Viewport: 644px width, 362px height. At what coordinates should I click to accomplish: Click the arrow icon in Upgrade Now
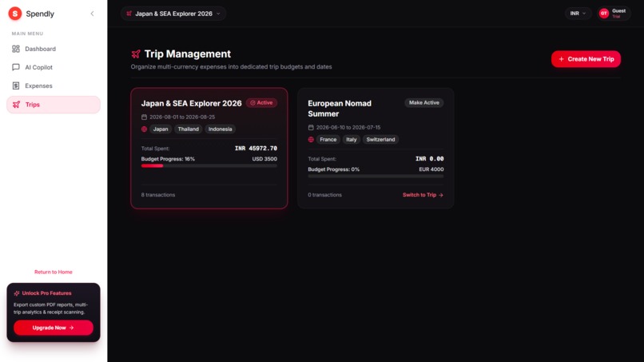tap(71, 328)
